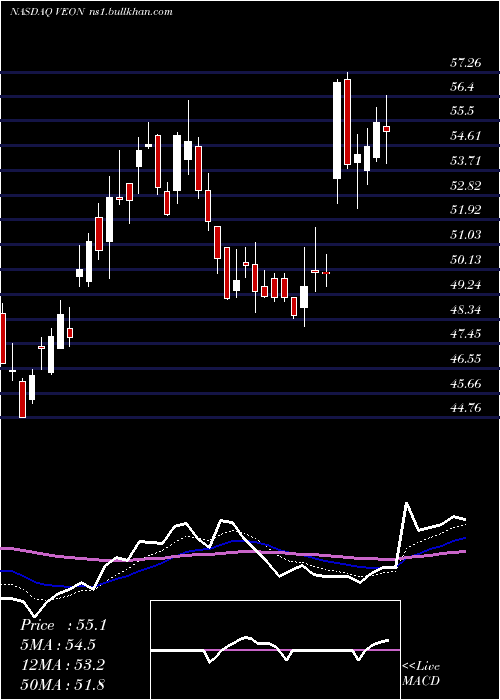Image resolution: width=500 pixels, height=700 pixels.
Task: Click the 12MA : 53.2 readout
Action: click(x=62, y=664)
